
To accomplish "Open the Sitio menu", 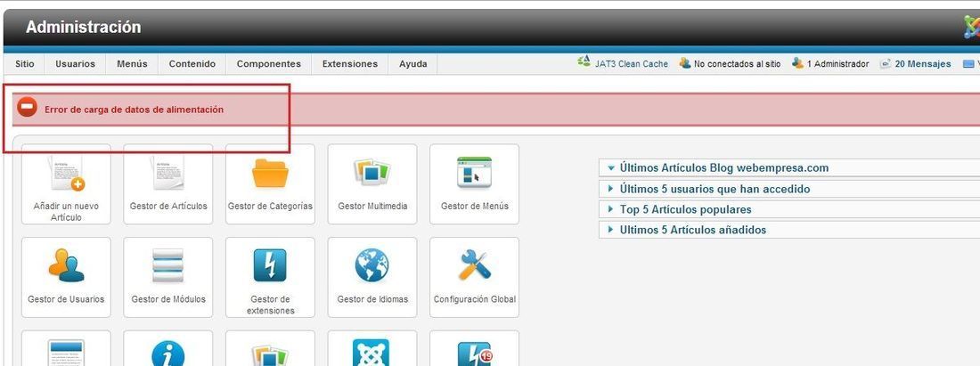I will tap(25, 64).
